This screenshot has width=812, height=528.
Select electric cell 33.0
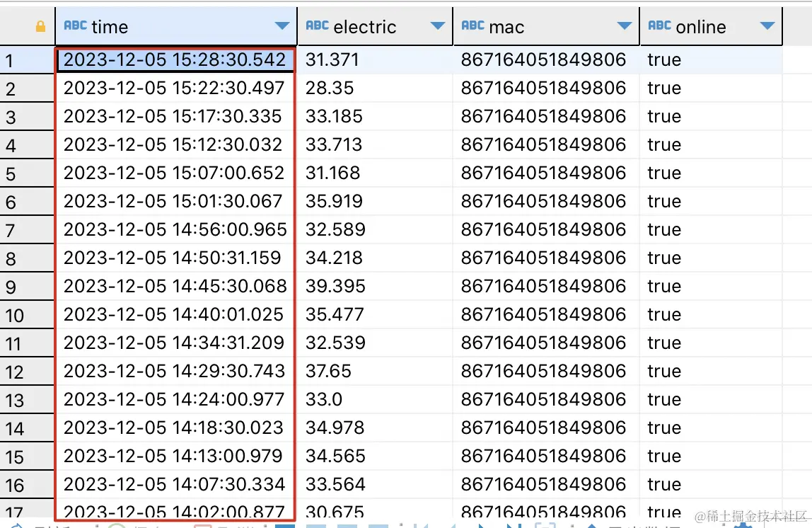click(x=375, y=399)
